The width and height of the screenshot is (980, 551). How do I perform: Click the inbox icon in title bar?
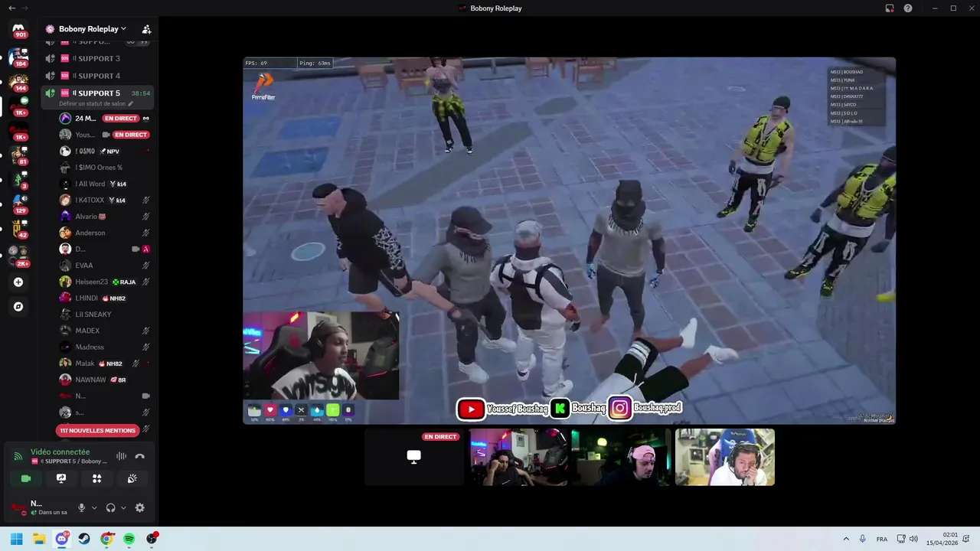click(890, 8)
